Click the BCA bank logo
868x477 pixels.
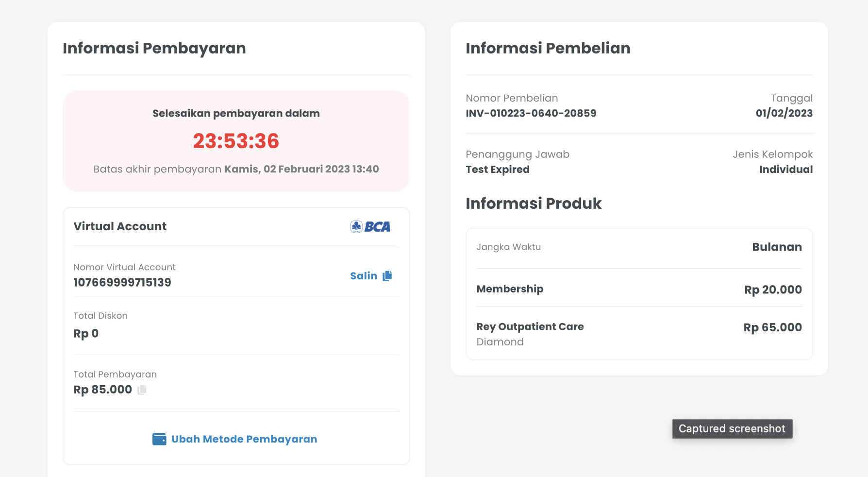pyautogui.click(x=370, y=227)
